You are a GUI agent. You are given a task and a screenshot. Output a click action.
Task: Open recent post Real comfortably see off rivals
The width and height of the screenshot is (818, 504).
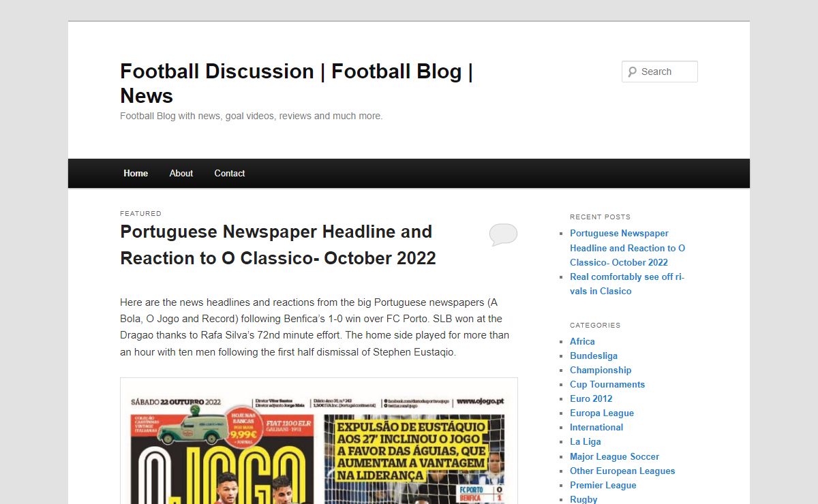[x=627, y=284]
